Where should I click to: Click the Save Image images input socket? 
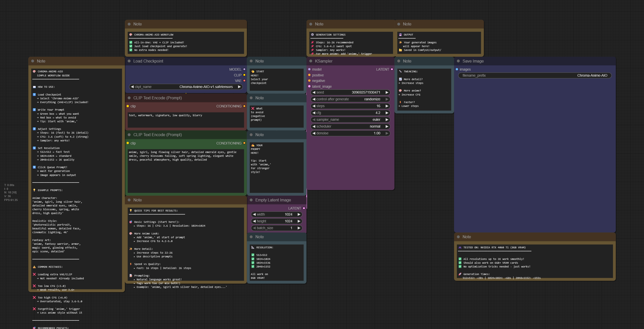(457, 69)
